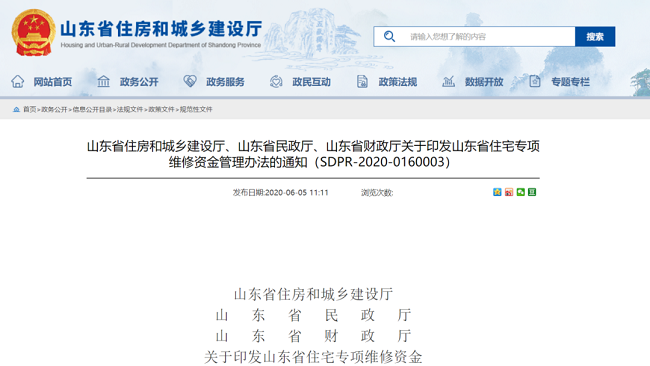Go to 规范性文件 breadcrumb link
Screen dimensions: 650x366
pos(196,109)
